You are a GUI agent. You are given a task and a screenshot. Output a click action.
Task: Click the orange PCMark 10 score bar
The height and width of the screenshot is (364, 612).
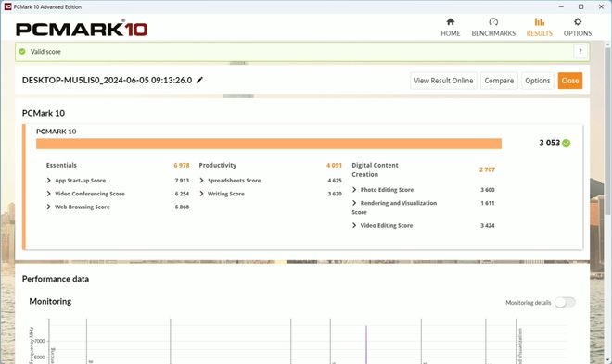269,144
